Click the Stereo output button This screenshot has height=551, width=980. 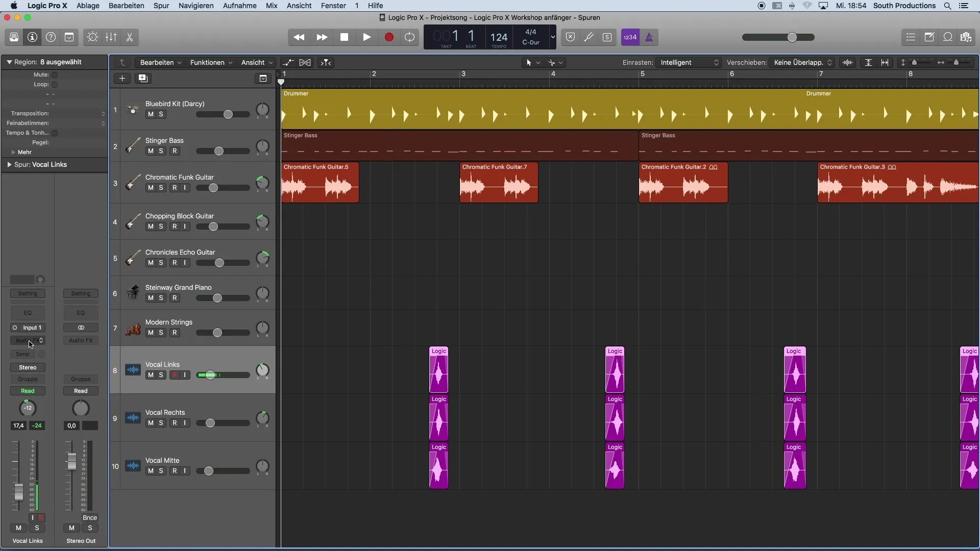[x=28, y=367]
